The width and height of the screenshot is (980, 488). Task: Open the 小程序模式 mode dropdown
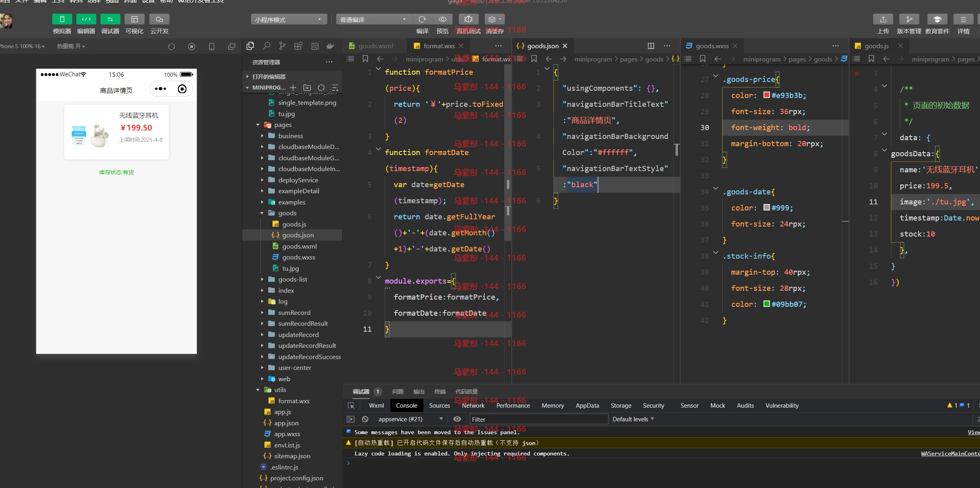(289, 19)
